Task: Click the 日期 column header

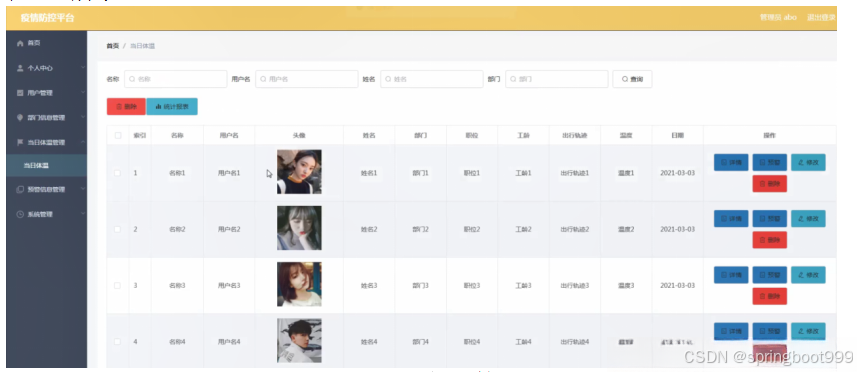Action: pyautogui.click(x=678, y=135)
